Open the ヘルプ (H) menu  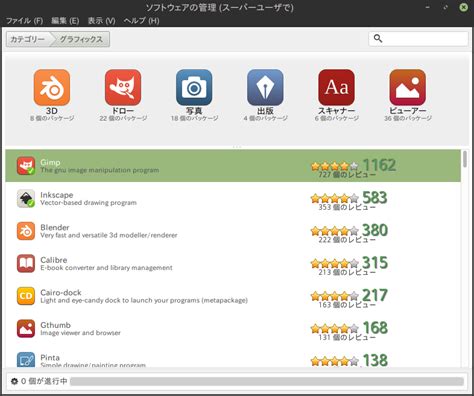[141, 21]
